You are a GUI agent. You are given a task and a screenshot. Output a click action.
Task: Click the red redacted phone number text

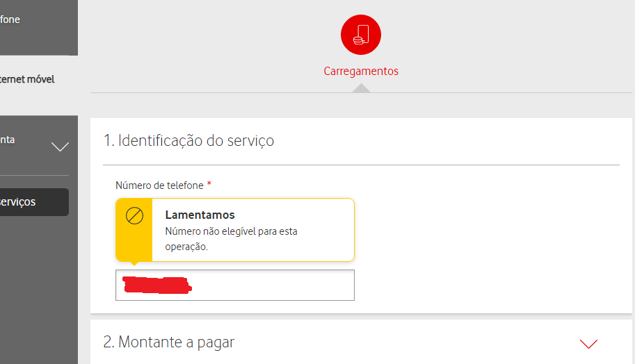[156, 285]
